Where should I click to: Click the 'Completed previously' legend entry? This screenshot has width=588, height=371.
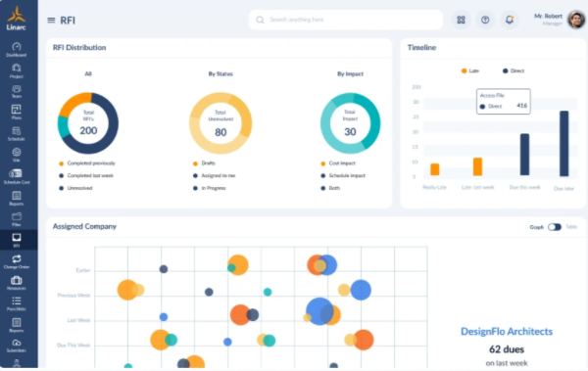pos(87,163)
